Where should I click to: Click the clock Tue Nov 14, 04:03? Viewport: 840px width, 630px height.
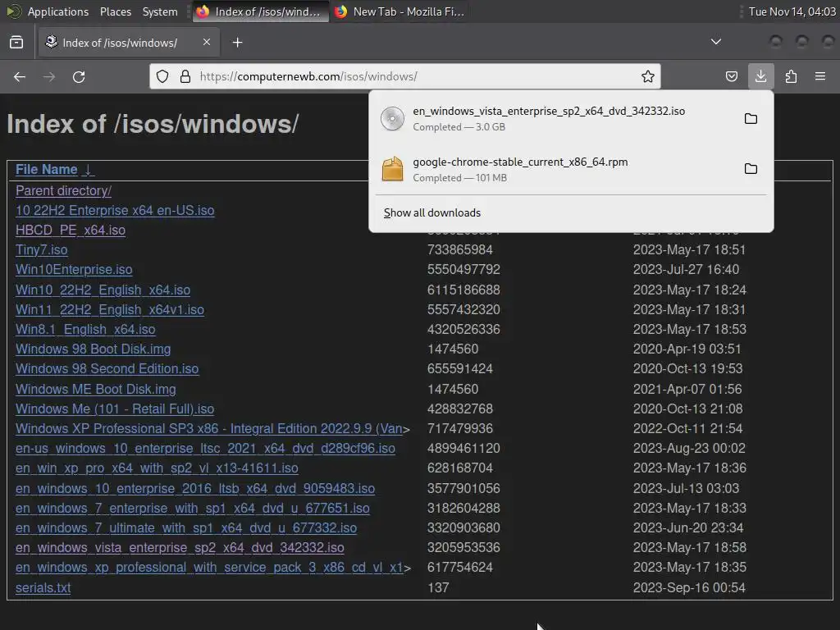[x=792, y=11]
